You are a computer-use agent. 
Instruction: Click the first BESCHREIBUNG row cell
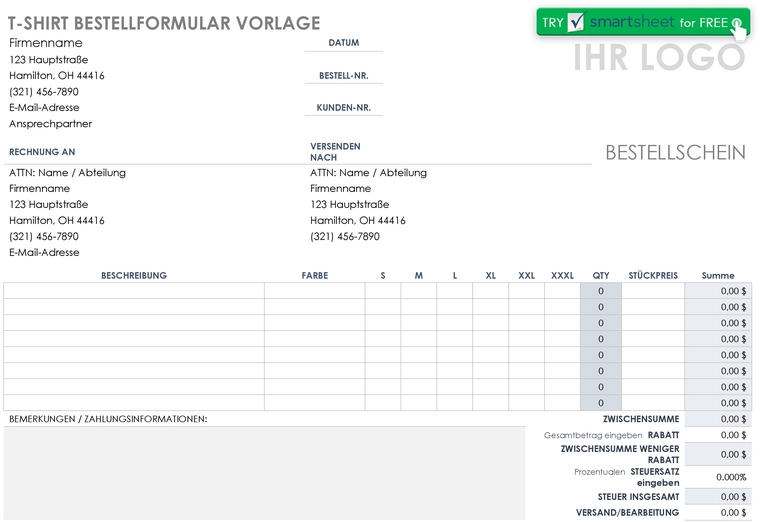click(x=134, y=291)
